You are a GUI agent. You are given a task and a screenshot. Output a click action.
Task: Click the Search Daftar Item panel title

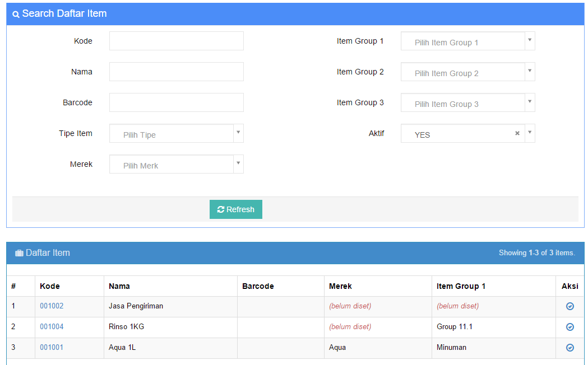pyautogui.click(x=64, y=13)
